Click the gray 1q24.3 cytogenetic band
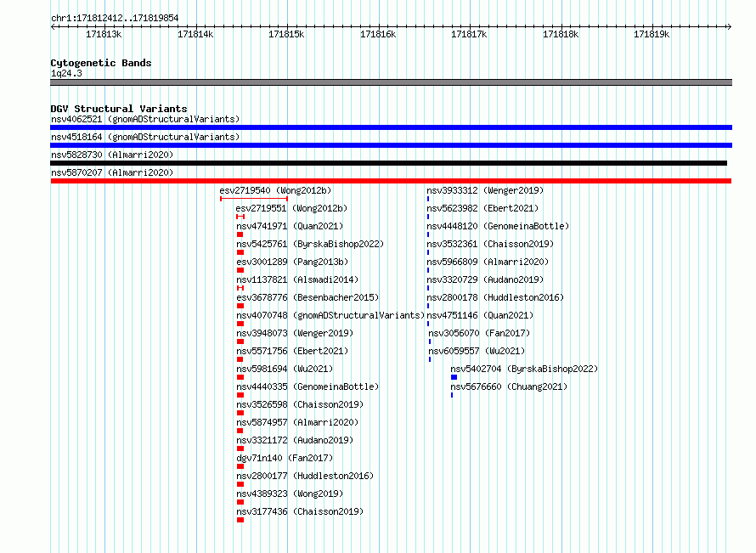This screenshot has height=553, width=756. pos(391,82)
